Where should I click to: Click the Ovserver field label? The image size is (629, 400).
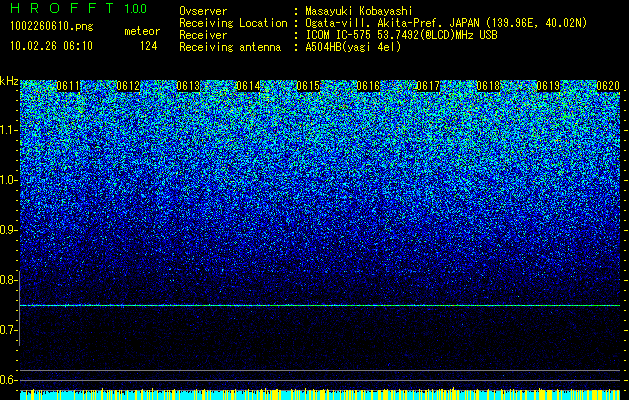point(203,11)
